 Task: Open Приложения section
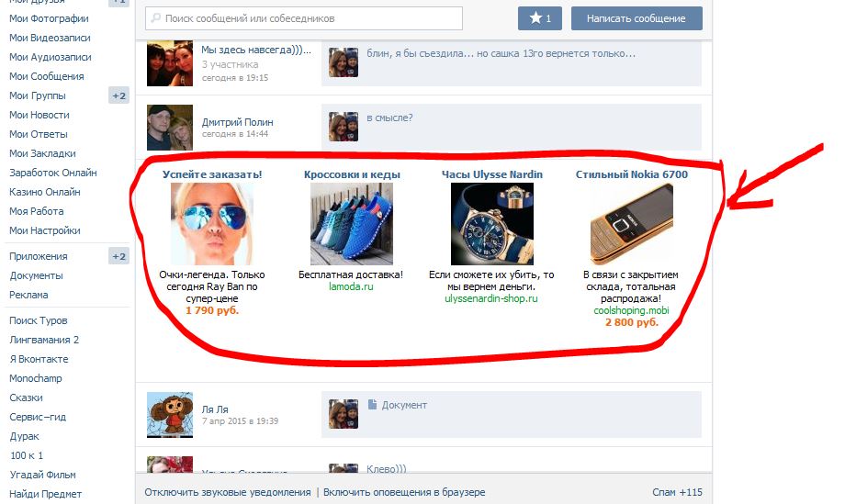point(39,256)
